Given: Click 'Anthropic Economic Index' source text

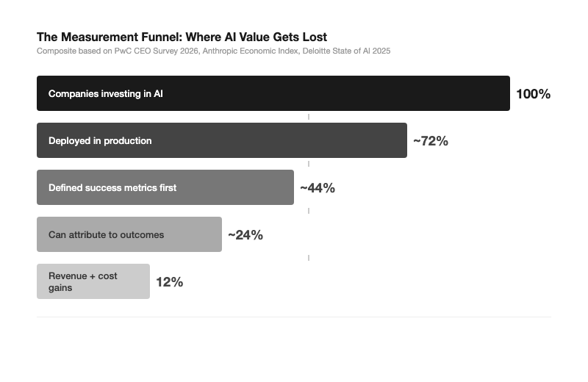Looking at the screenshot, I should [x=247, y=51].
